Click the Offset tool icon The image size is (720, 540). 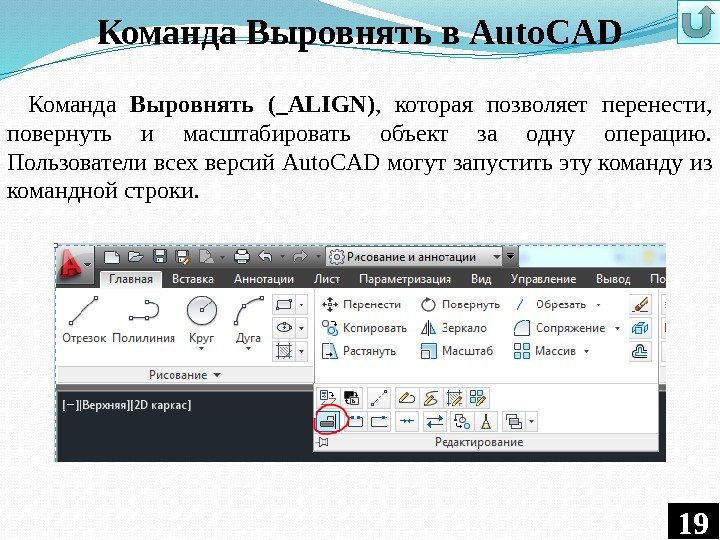640,351
